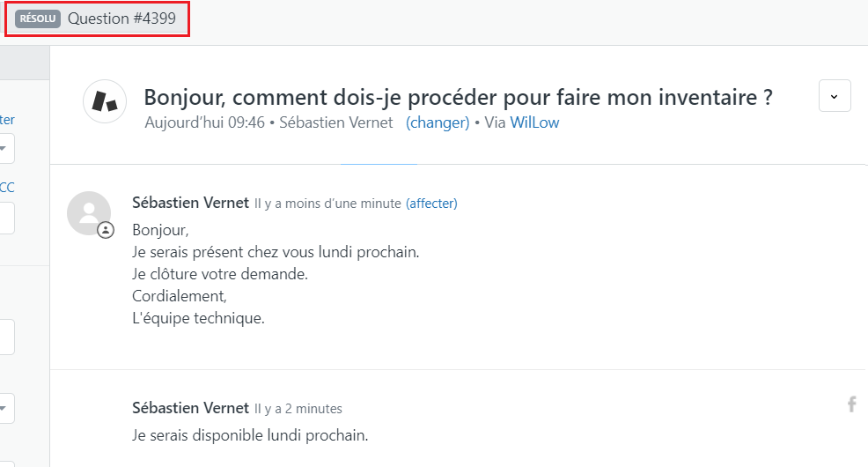This screenshot has width=868, height=467.
Task: Click the partial "ter" link atop the sidebar
Action: click(x=7, y=120)
